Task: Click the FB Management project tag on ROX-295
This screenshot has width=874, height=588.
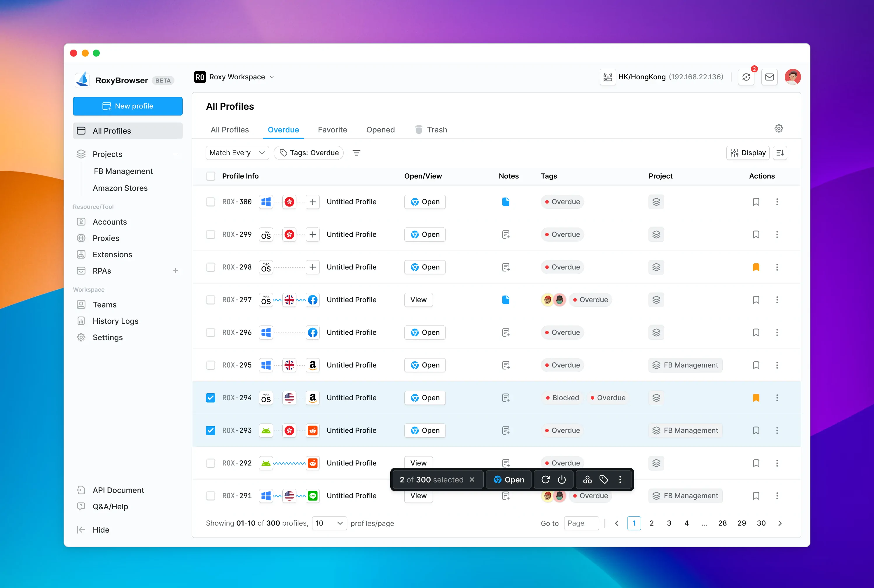Action: (x=685, y=365)
